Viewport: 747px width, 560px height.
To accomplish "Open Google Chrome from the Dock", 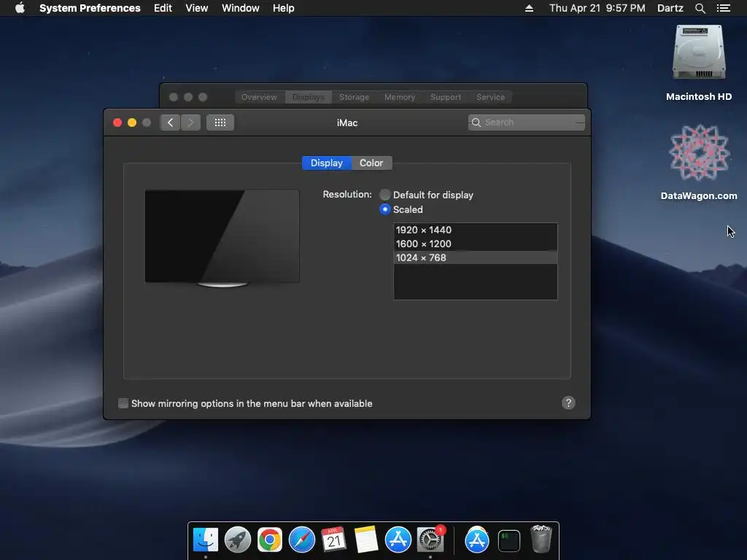I will coord(270,540).
